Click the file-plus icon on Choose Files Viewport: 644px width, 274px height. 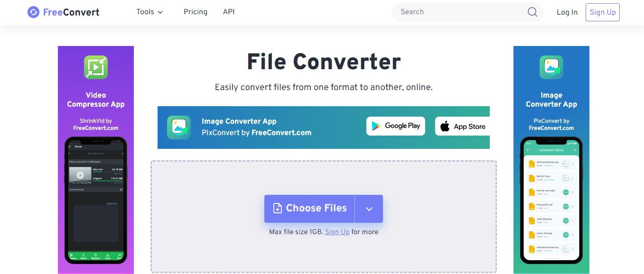click(278, 208)
